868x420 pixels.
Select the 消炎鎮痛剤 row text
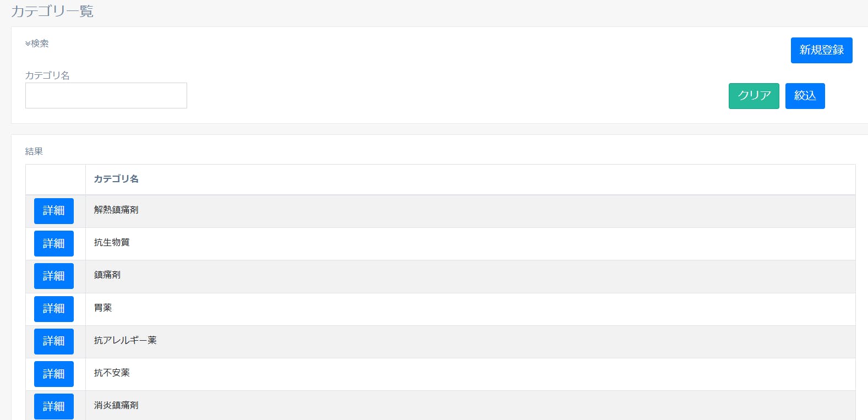[116, 405]
